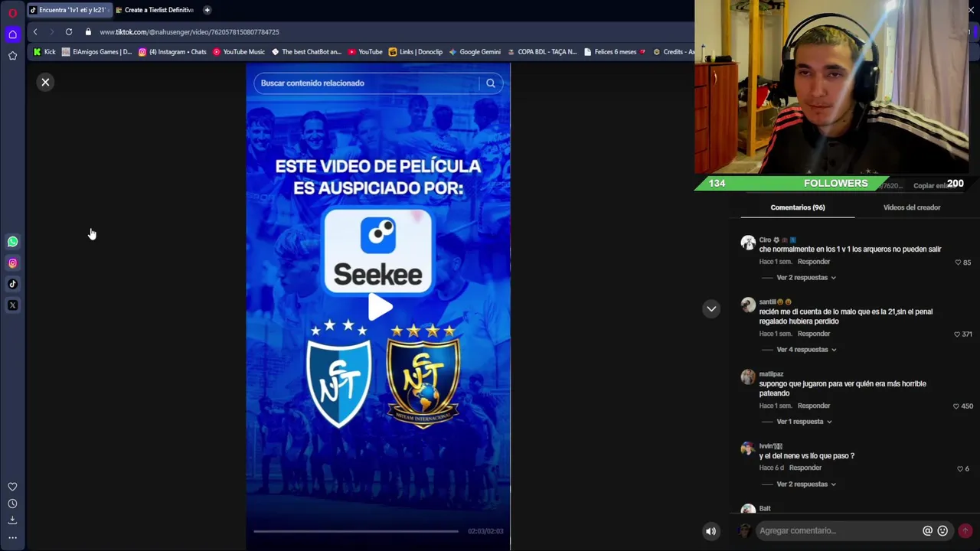This screenshot has width=980, height=551.
Task: Open '(4) Instagram • Chats' bookmark
Action: 172,52
